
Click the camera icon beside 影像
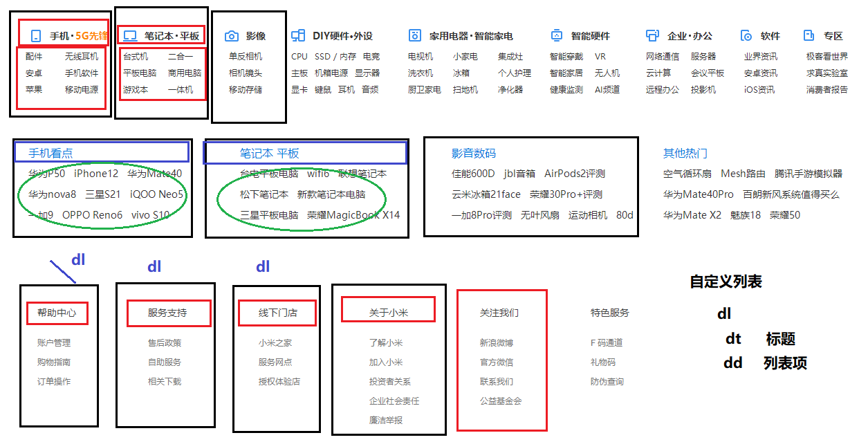click(232, 36)
